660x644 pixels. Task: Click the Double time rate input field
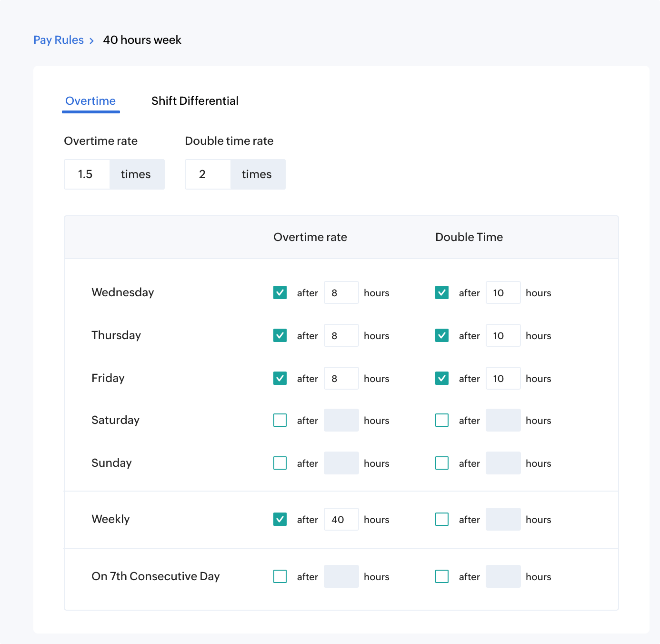(x=208, y=174)
